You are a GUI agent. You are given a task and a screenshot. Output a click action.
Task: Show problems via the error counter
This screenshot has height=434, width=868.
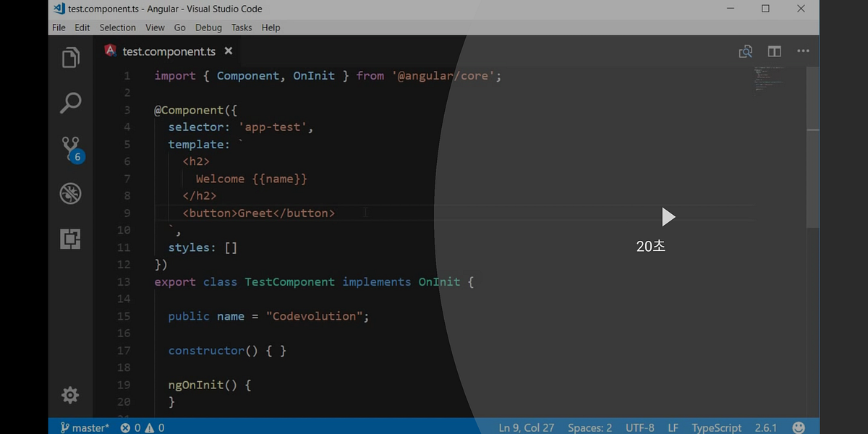pos(142,427)
